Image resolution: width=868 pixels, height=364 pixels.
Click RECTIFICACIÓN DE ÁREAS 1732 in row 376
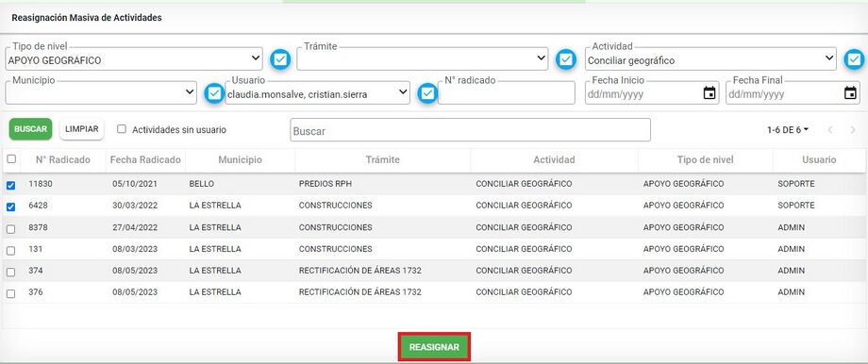[x=360, y=292]
